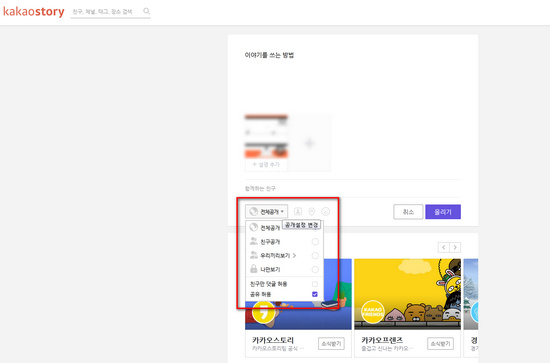Viewport: 550px width, 363px height.
Task: Click the 함께하는 친구 field
Action: 353,189
